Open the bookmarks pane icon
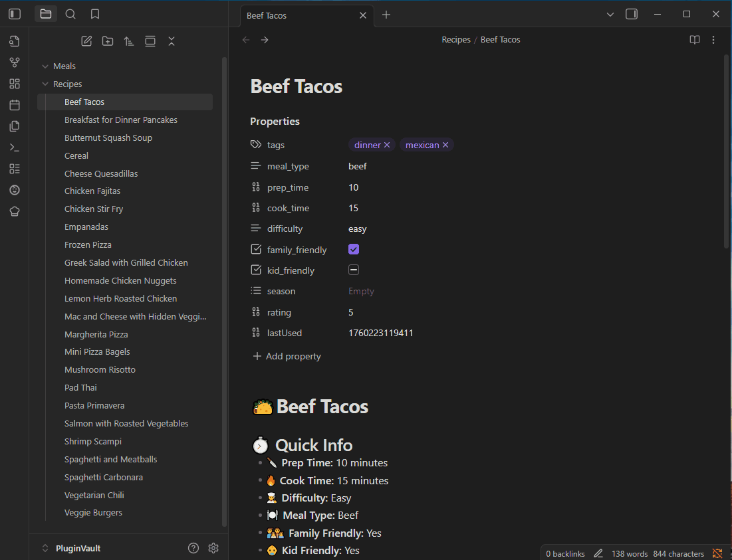This screenshot has height=560, width=732. (95, 14)
